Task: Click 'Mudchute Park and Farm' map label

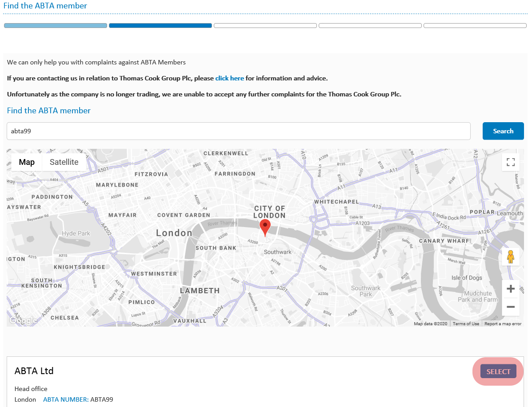Action: [478, 296]
